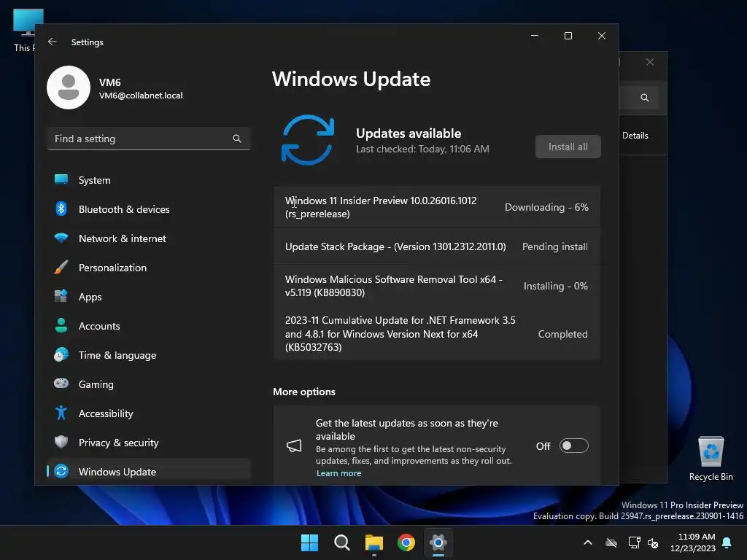Viewport: 747px width, 560px height.
Task: Click the muted volume tray icon
Action: (x=653, y=542)
